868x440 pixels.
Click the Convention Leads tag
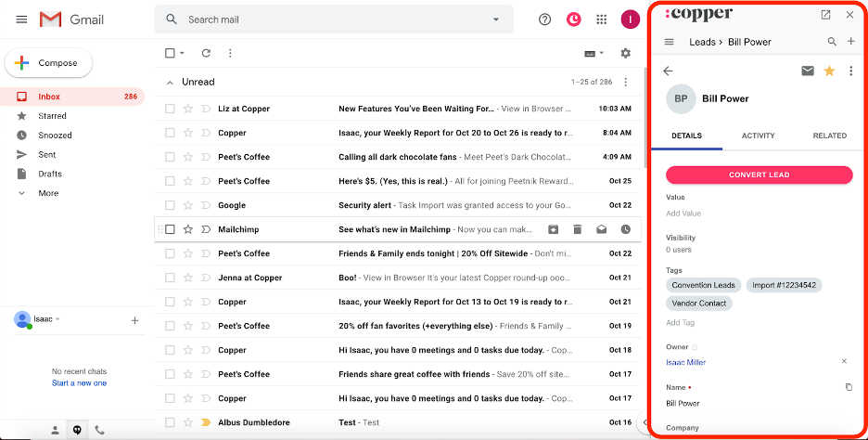(x=703, y=285)
